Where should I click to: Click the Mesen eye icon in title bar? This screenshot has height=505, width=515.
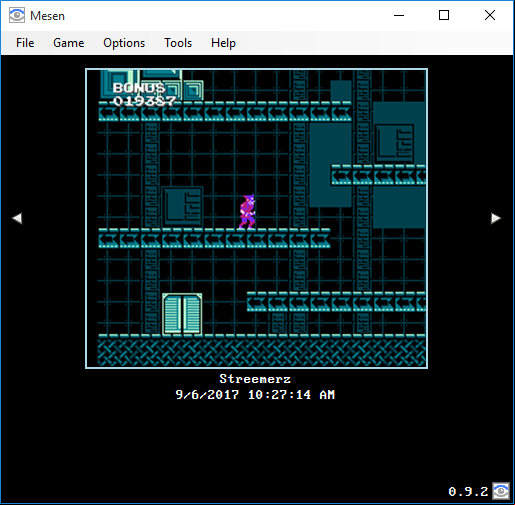point(17,15)
